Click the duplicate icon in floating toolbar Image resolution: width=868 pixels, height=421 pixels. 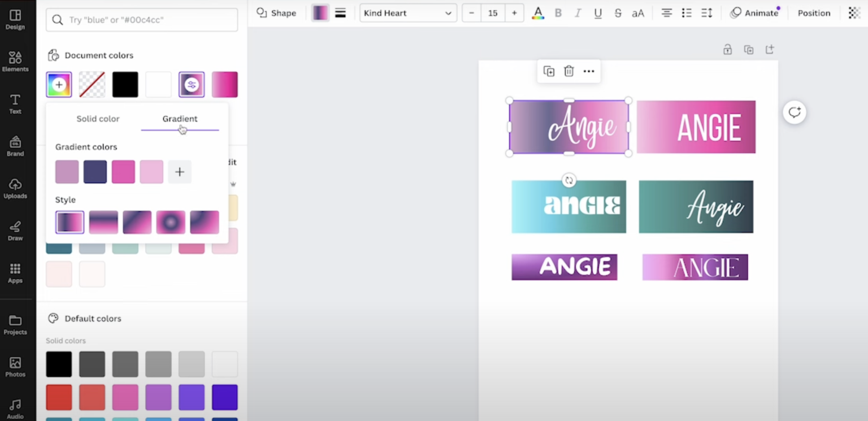[x=549, y=71]
